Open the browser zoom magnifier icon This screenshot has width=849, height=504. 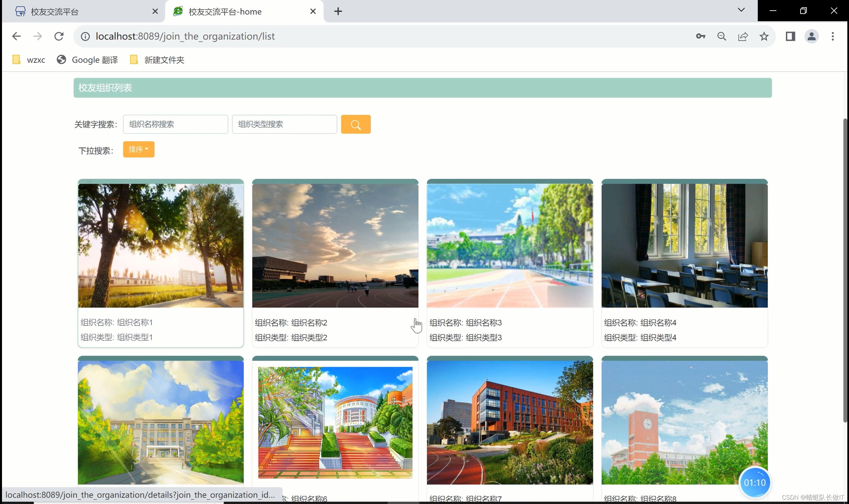click(722, 36)
